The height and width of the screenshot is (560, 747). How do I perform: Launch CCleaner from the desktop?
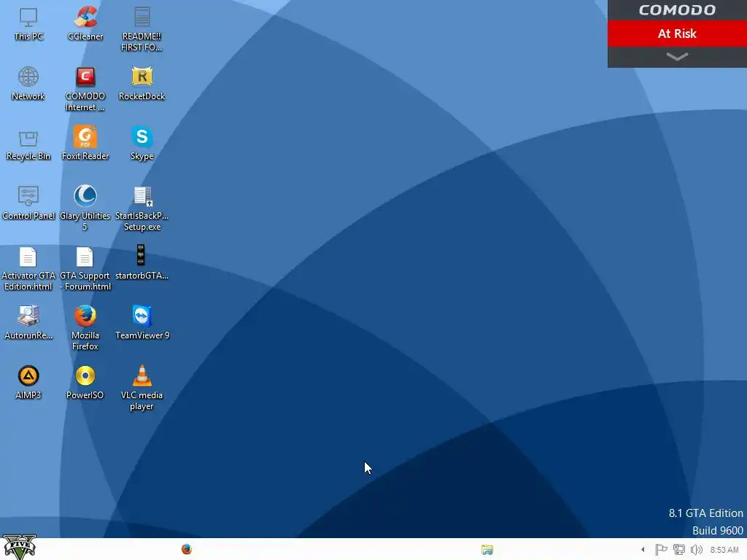coord(85,24)
